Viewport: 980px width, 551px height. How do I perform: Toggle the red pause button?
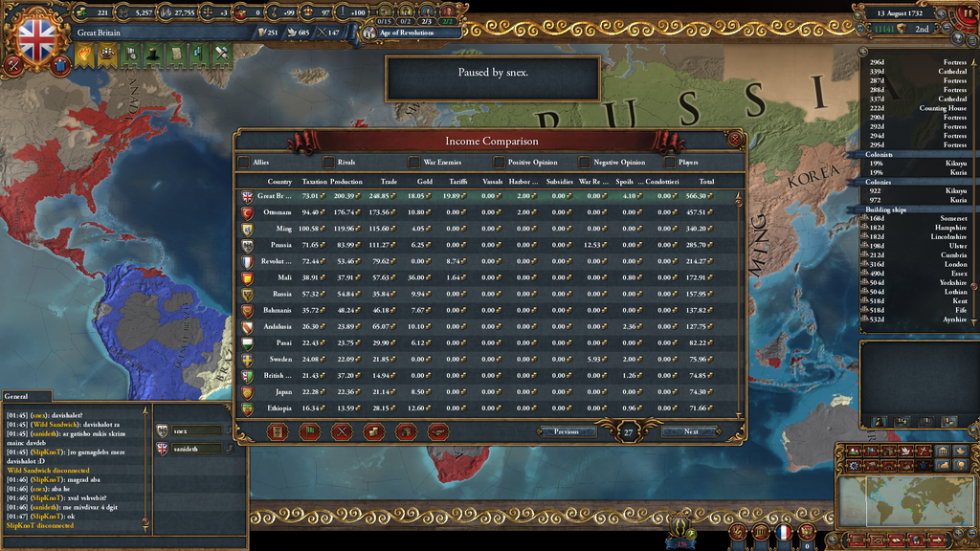pyautogui.click(x=969, y=15)
